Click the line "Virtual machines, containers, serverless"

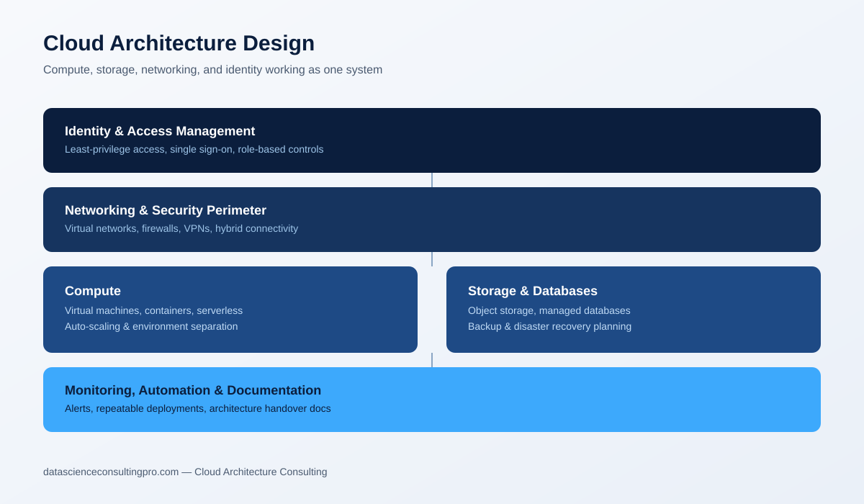click(x=153, y=310)
